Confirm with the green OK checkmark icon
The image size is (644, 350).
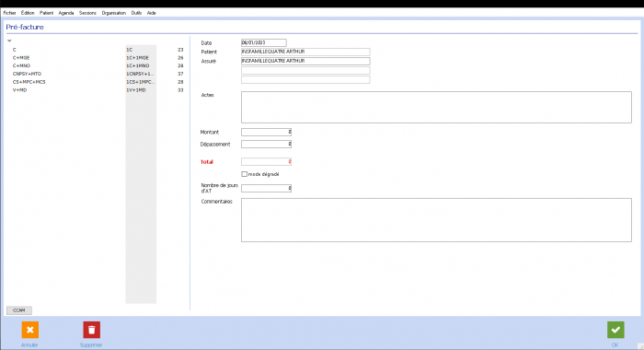coord(615,330)
